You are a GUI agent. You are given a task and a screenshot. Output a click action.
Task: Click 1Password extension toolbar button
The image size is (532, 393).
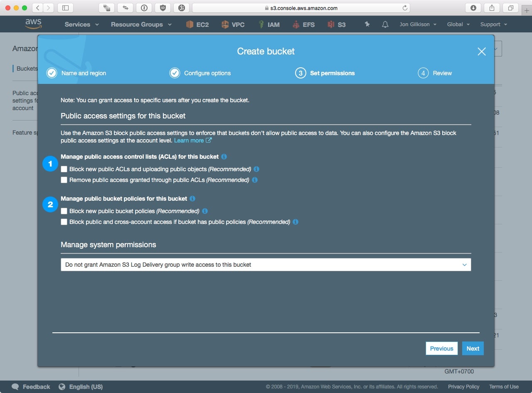click(x=144, y=8)
